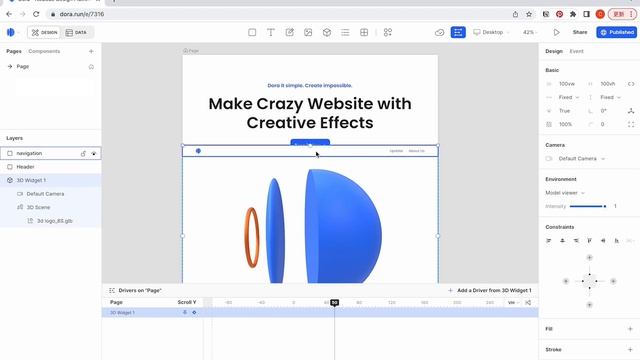The width and height of the screenshot is (640, 360).
Task: Open the Default Camera dropdown
Action: point(581,158)
